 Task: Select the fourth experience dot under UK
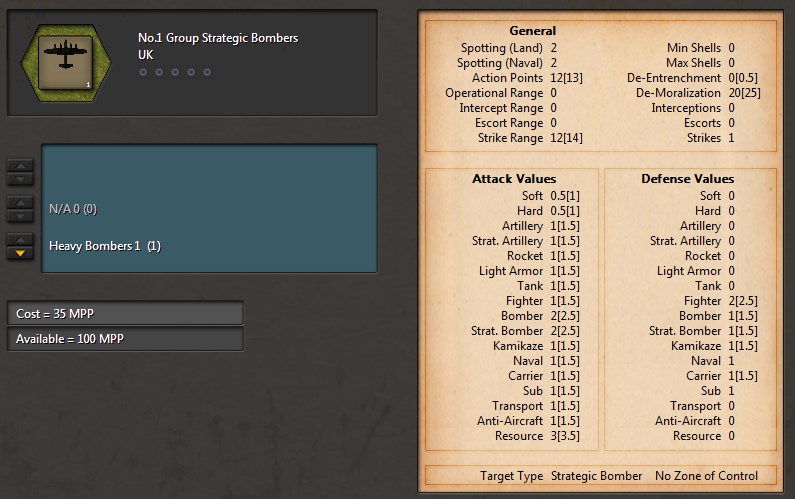(x=191, y=72)
